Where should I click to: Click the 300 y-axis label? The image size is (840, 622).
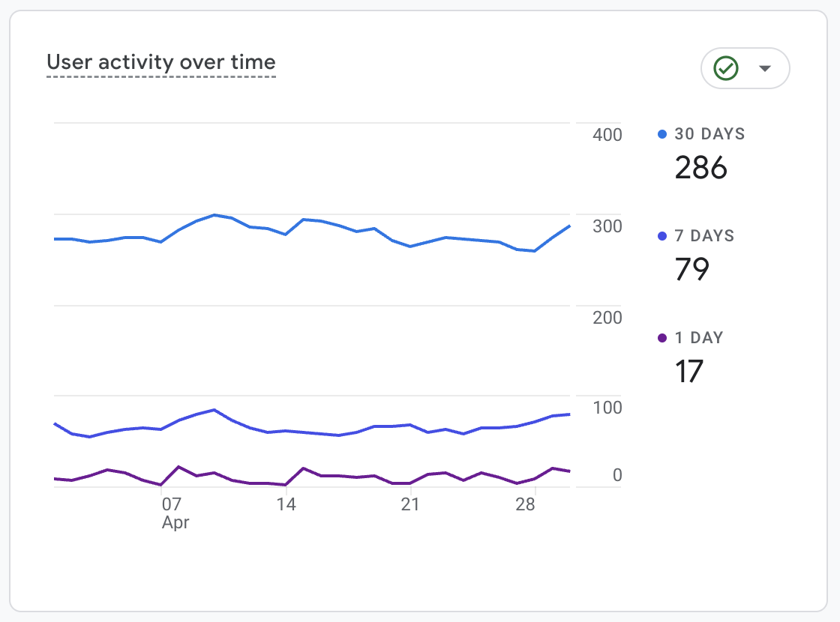point(607,226)
